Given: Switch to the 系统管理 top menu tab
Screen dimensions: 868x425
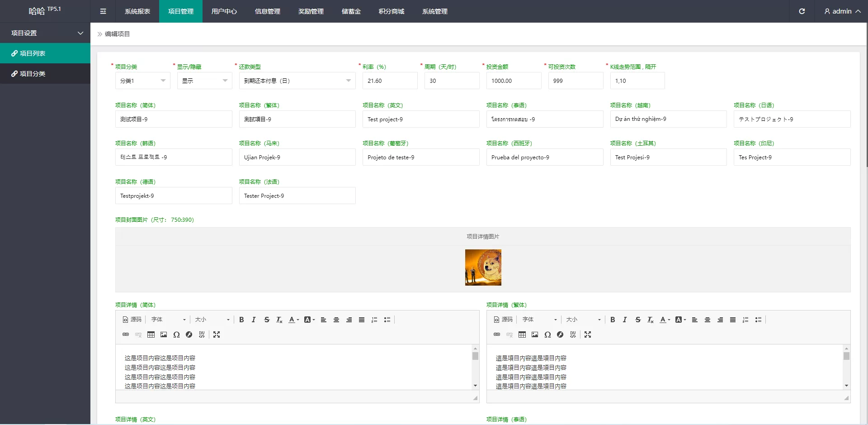Looking at the screenshot, I should click(434, 11).
